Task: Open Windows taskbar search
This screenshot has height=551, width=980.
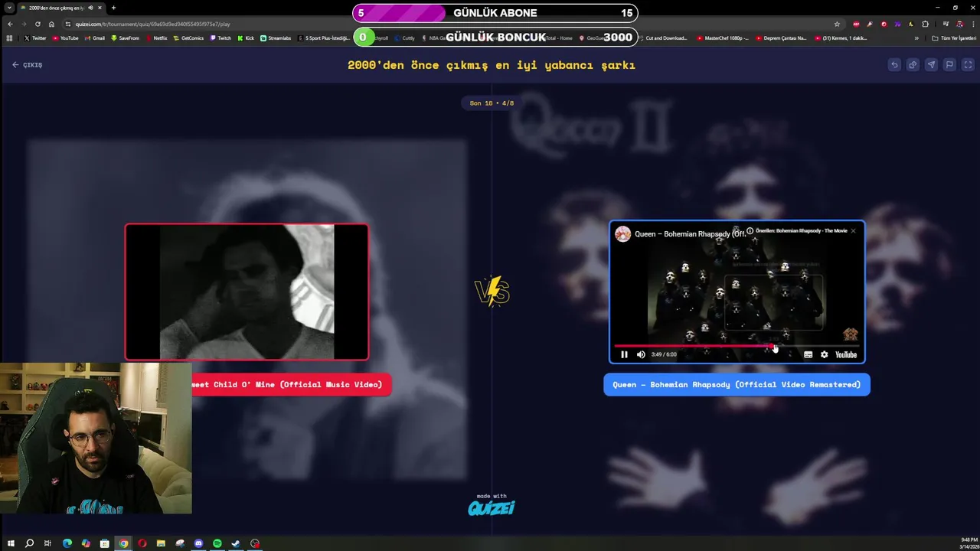Action: [29, 543]
